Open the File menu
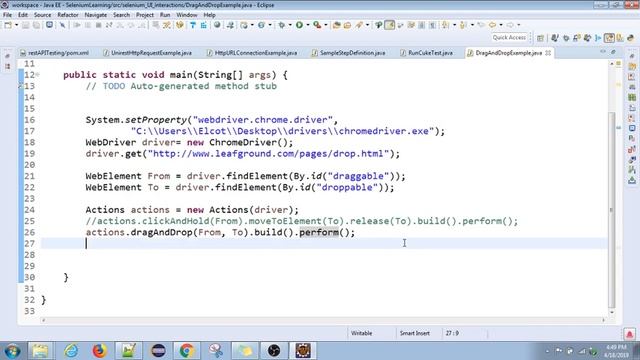This screenshot has height=360, width=640. pos(7,15)
